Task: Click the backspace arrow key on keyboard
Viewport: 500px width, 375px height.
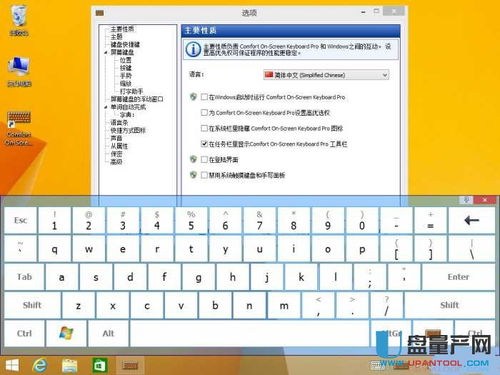Action: [x=471, y=220]
